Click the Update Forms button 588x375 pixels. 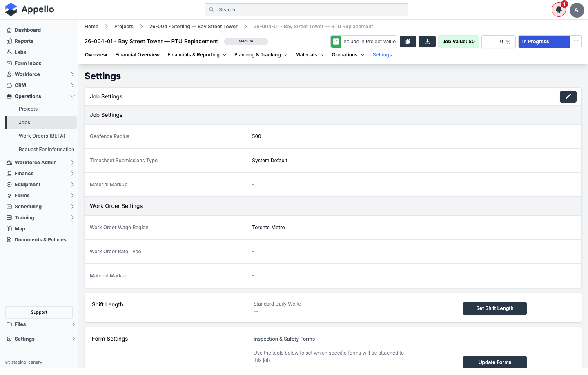click(494, 362)
